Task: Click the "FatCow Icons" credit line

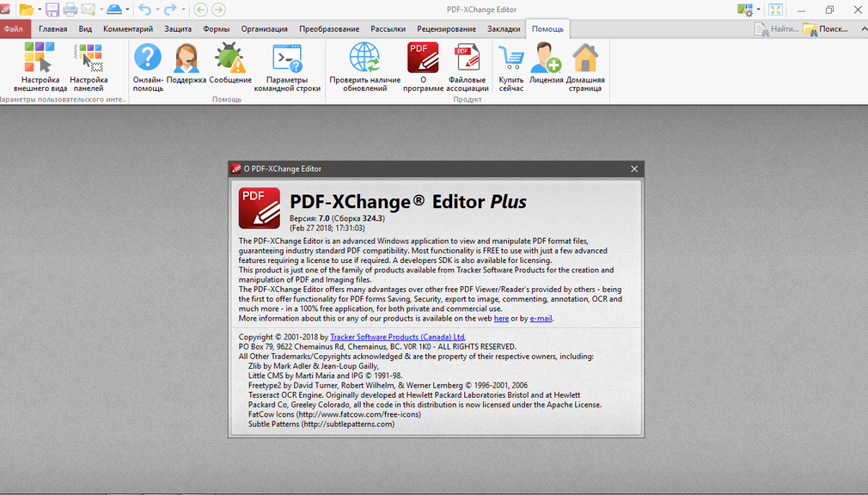Action: click(x=334, y=414)
